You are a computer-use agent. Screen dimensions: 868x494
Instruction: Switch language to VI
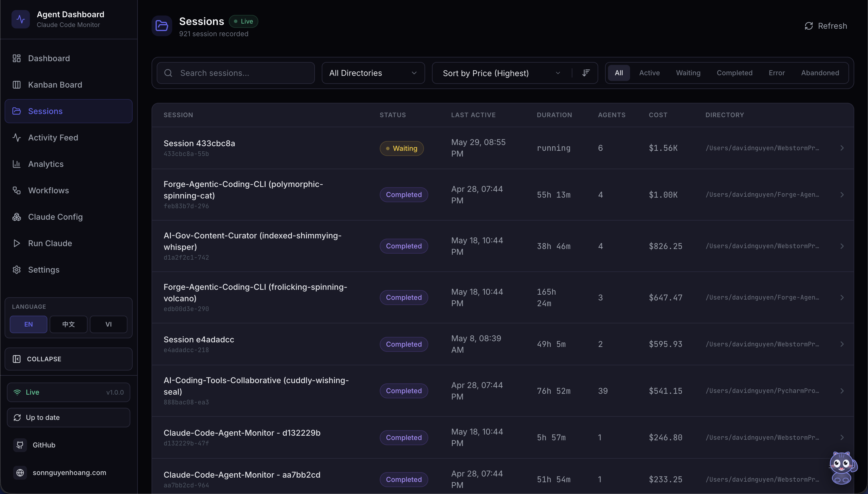click(x=108, y=324)
